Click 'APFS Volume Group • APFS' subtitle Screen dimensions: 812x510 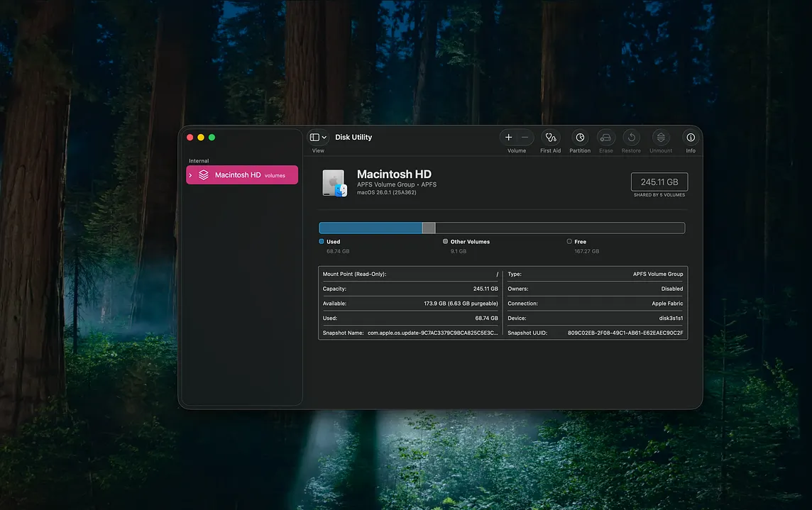click(x=397, y=184)
